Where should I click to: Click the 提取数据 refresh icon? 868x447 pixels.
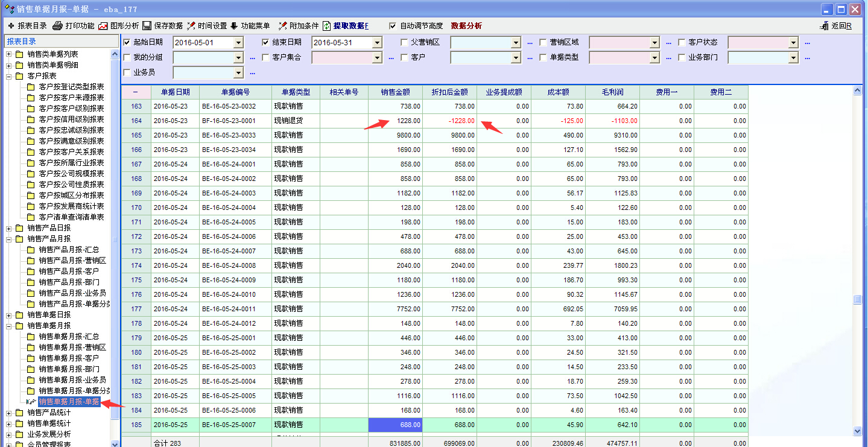327,26
